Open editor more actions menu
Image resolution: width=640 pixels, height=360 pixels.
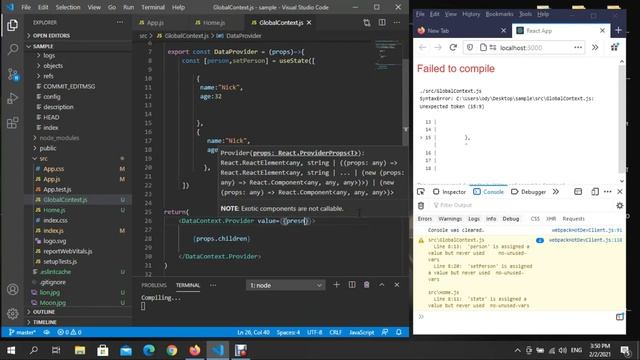click(397, 22)
